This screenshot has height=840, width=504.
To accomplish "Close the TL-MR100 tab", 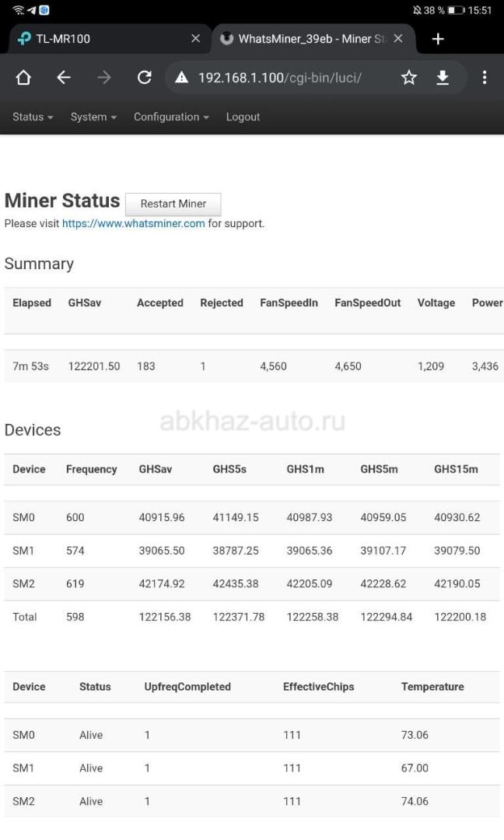I will (195, 39).
